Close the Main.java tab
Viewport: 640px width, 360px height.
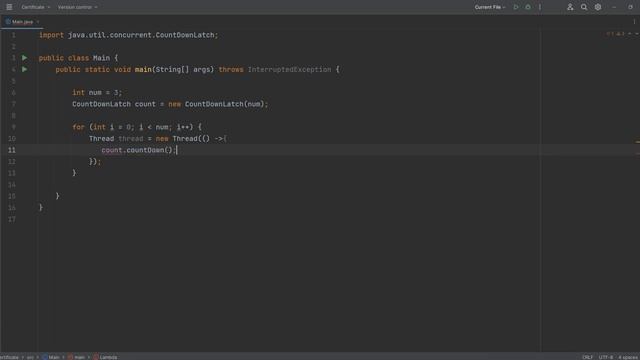coord(38,22)
